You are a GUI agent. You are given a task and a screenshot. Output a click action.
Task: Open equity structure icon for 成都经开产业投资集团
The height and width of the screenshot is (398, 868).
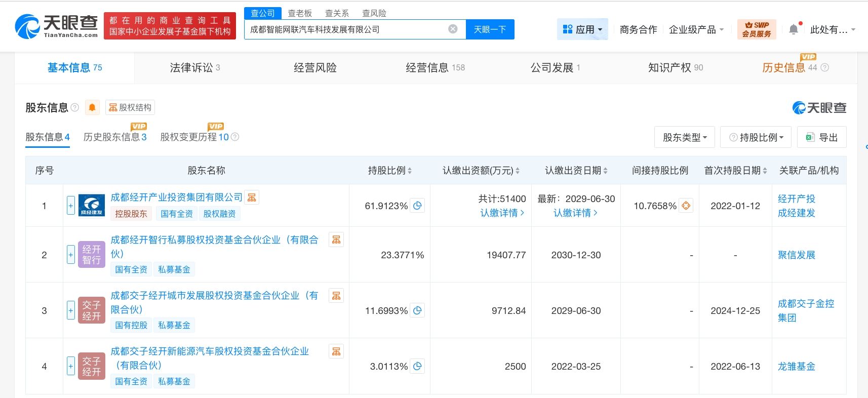(x=252, y=197)
